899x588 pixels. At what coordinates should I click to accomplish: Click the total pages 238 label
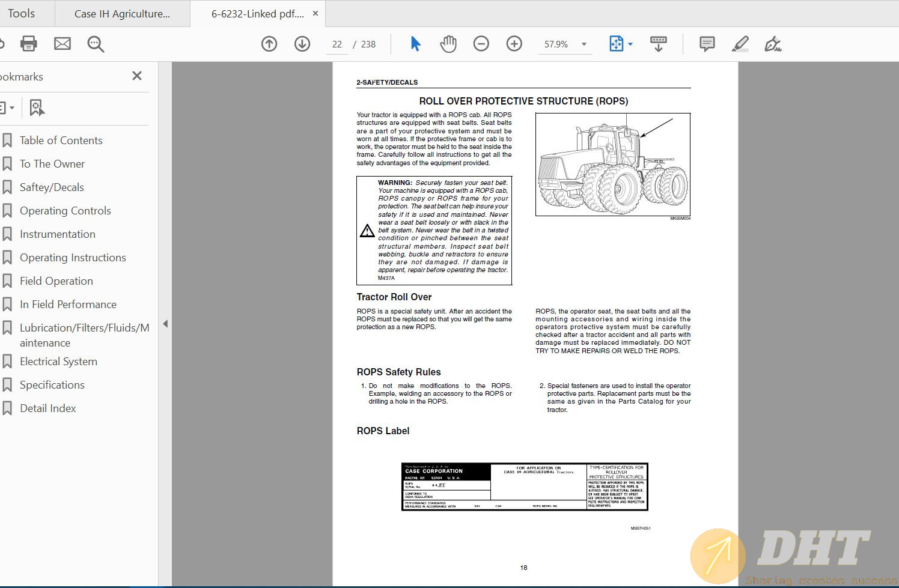tap(368, 44)
